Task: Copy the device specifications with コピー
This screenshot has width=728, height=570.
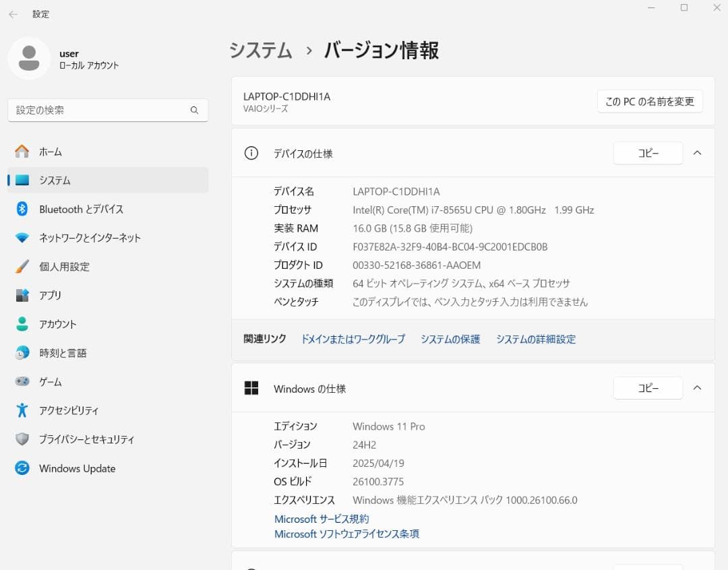Action: (647, 153)
